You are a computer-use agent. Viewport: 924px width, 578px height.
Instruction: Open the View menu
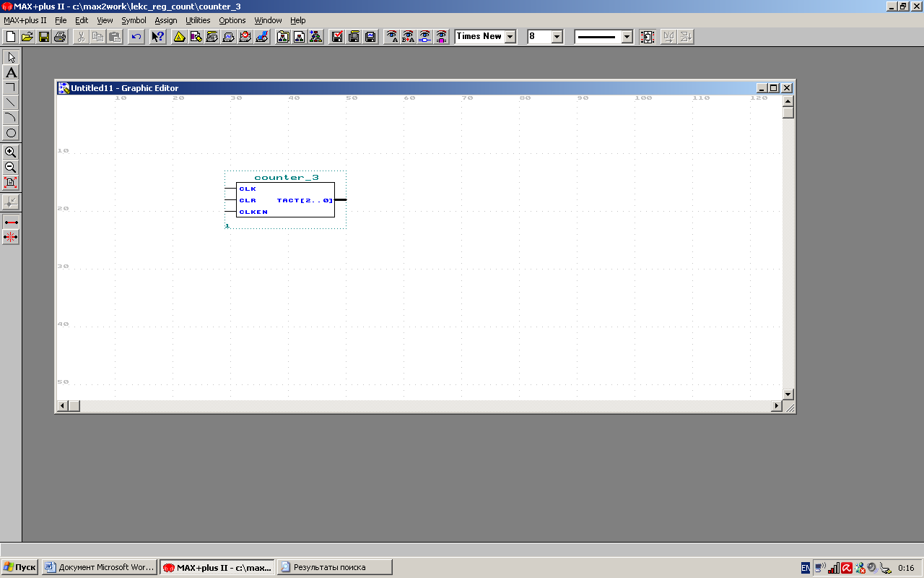pyautogui.click(x=105, y=20)
